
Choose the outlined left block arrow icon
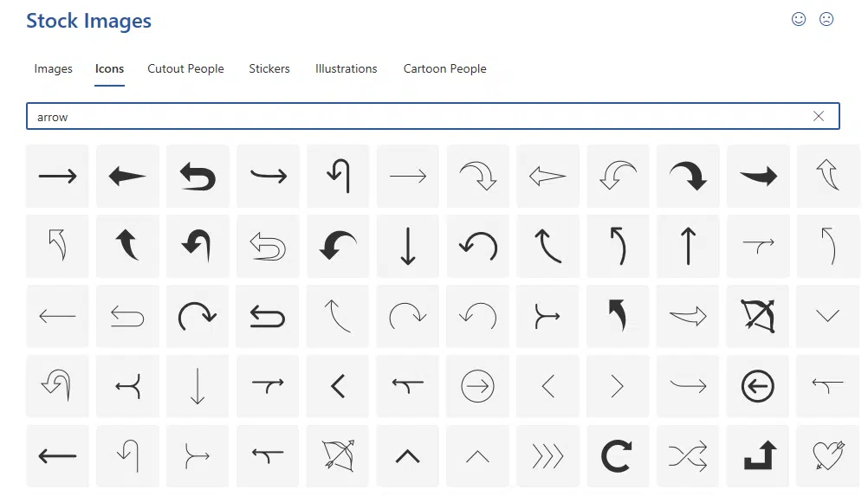[548, 177]
